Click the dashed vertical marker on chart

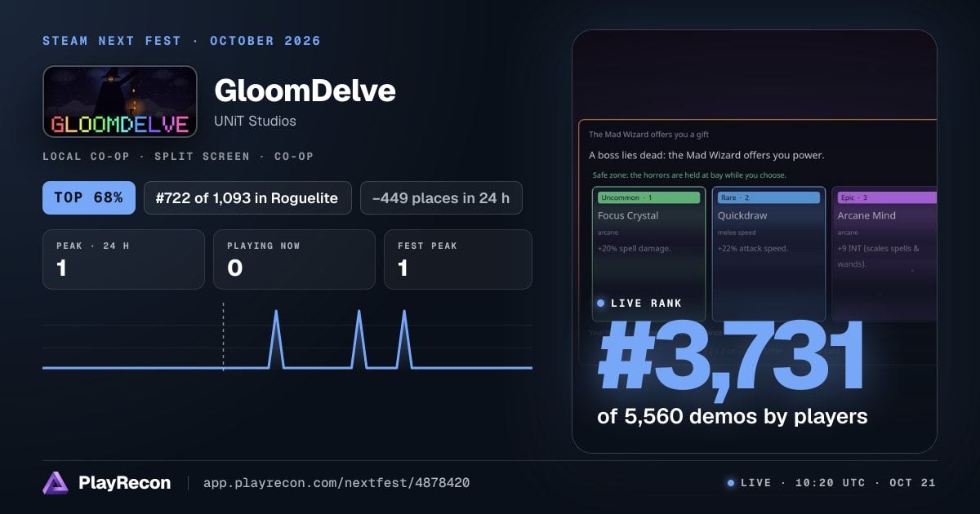(x=223, y=337)
